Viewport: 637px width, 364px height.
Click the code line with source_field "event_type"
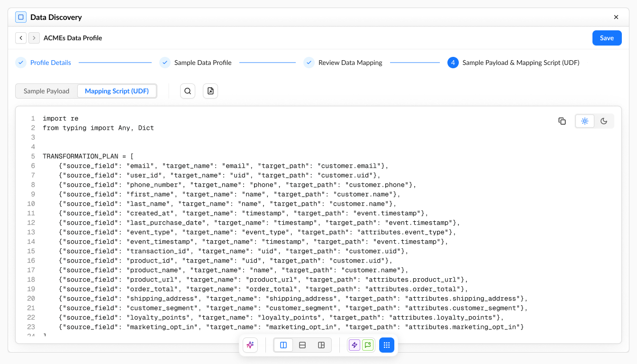257,232
